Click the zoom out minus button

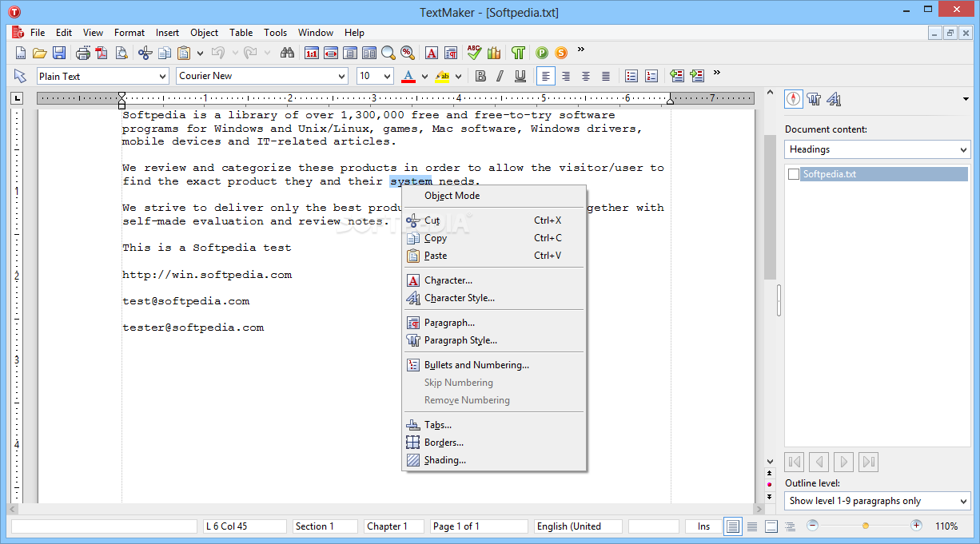coord(813,526)
